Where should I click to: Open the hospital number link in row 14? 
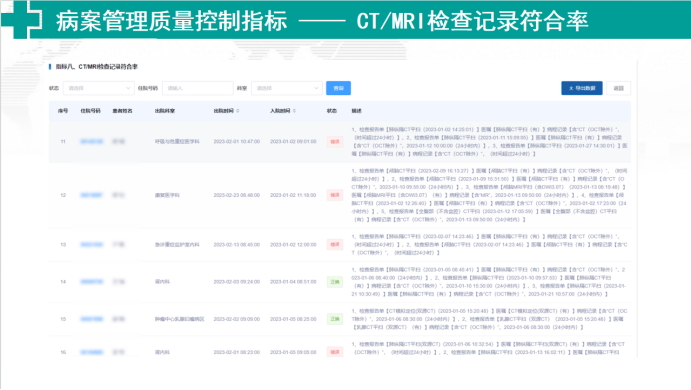tap(92, 282)
